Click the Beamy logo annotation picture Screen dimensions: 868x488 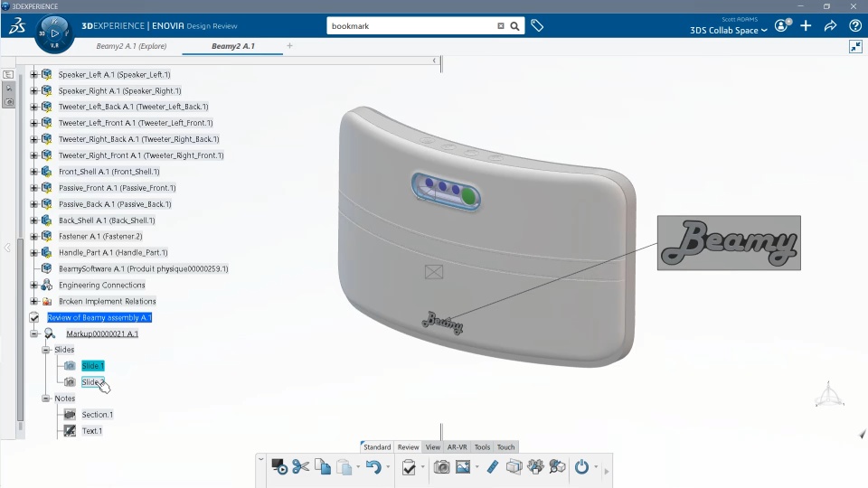[x=729, y=243]
